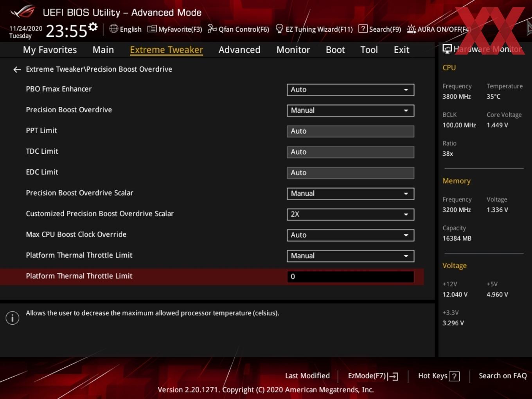Screen dimensions: 532x399
Task: Click the 16384 MB capacity value
Action: [x=457, y=238]
